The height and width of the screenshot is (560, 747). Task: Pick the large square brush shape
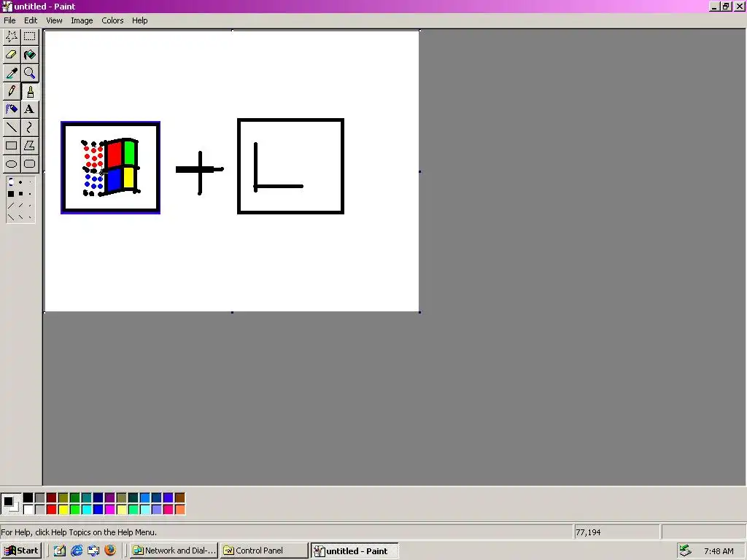11,194
